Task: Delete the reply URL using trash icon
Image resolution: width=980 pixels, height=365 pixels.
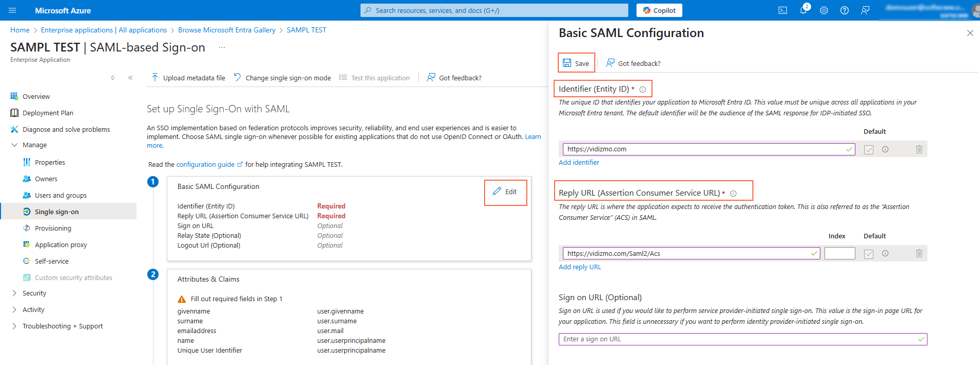Action: 919,253
